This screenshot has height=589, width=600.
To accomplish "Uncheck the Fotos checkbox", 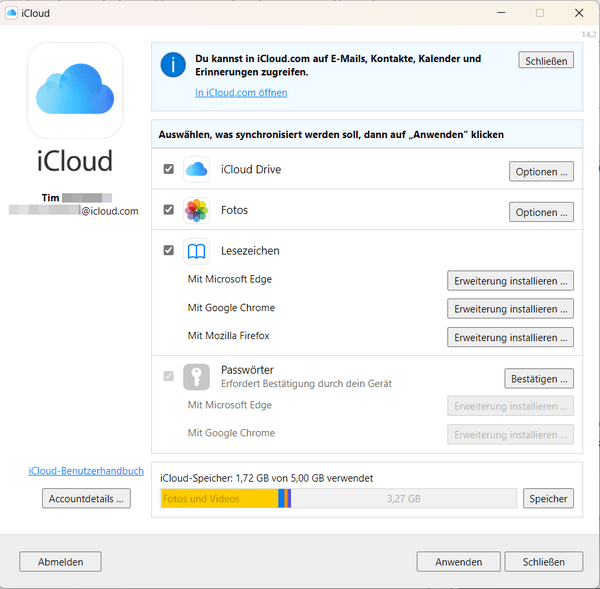I will (x=168, y=210).
